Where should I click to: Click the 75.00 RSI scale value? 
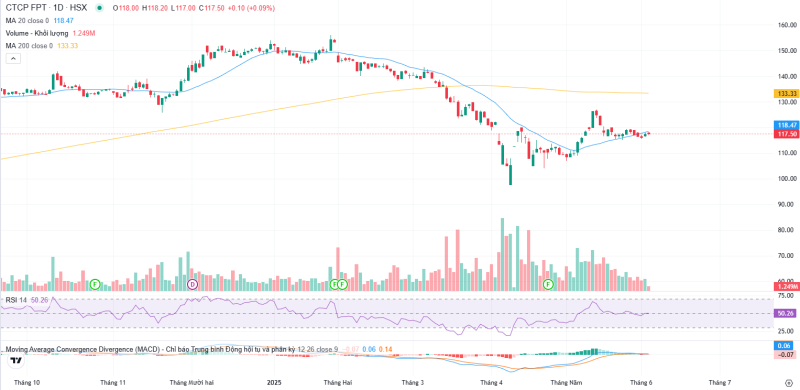(786, 296)
